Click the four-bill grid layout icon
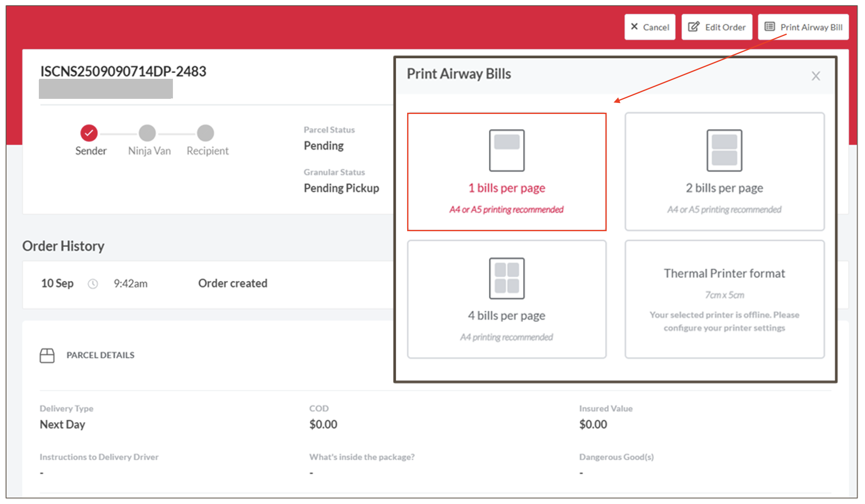The width and height of the screenshot is (865, 504). [506, 278]
